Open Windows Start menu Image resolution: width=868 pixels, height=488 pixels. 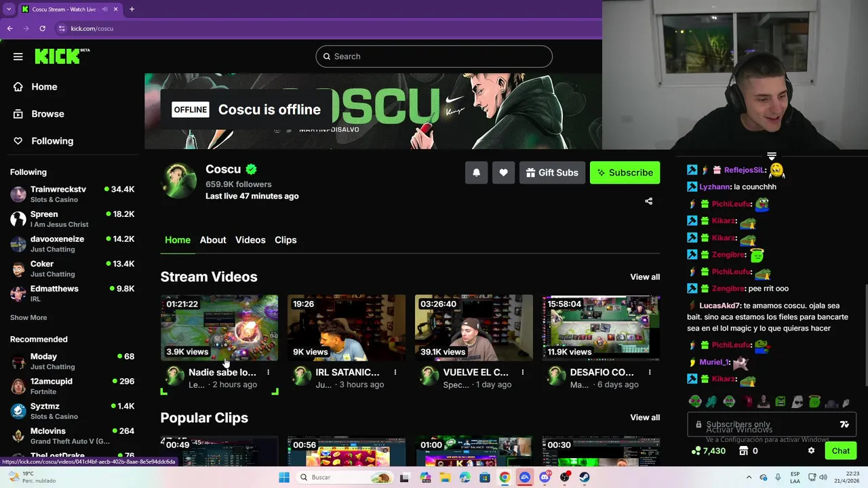[284, 477]
